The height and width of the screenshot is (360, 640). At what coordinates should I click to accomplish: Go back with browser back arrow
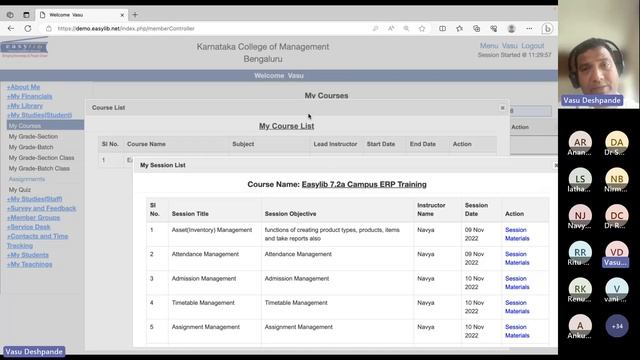click(11, 29)
